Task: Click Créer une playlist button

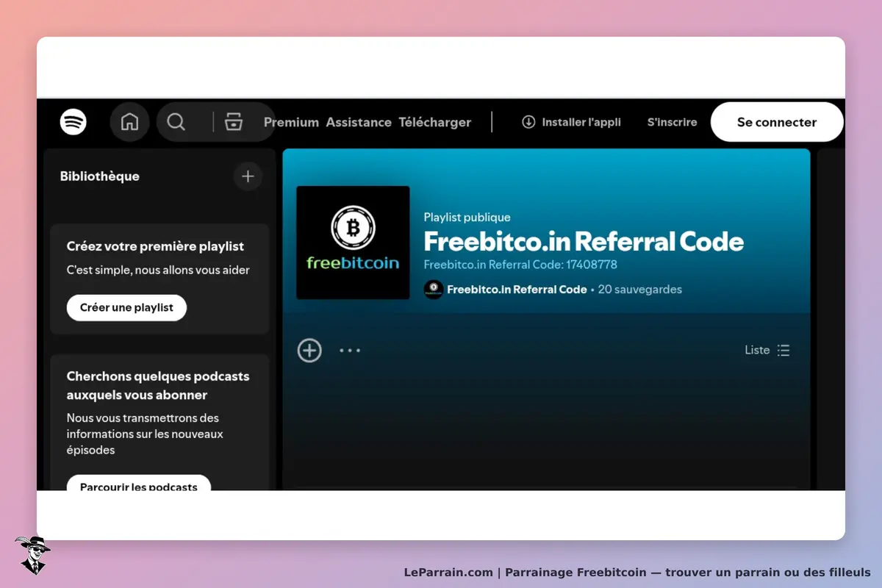Action: click(126, 307)
